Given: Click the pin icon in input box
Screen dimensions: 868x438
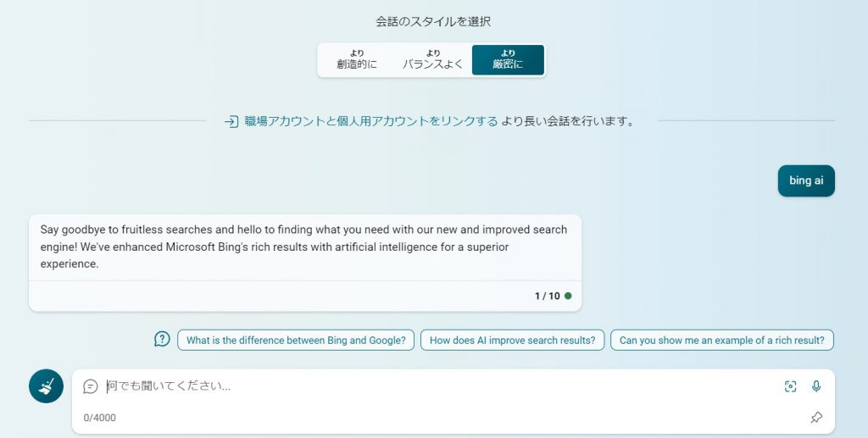Looking at the screenshot, I should tap(815, 418).
